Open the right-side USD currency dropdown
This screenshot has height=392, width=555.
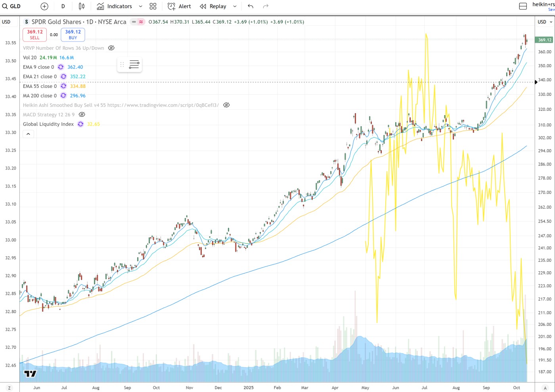pos(545,22)
